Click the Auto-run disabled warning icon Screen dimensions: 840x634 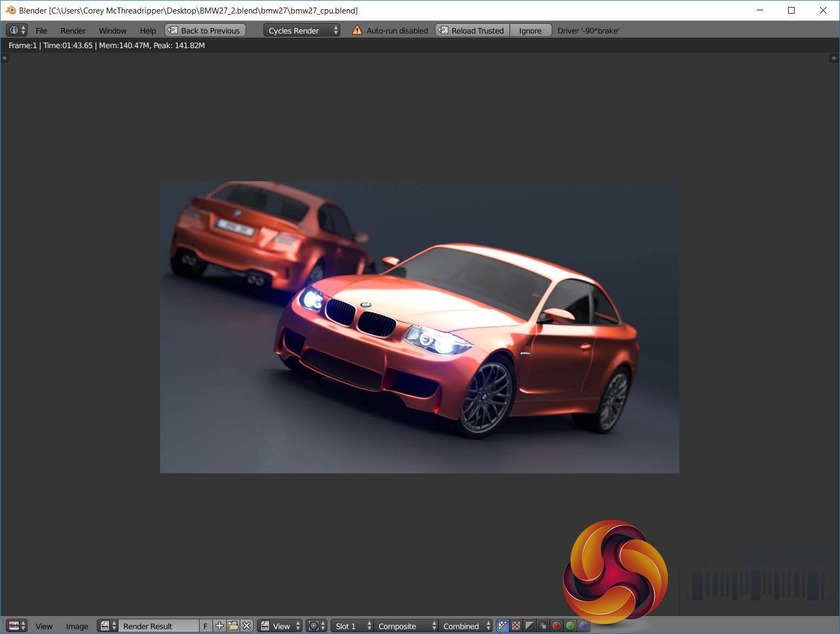[357, 30]
